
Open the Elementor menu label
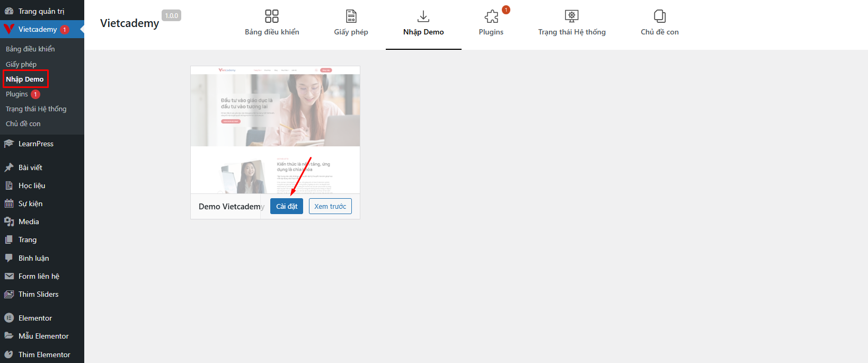pos(36,318)
